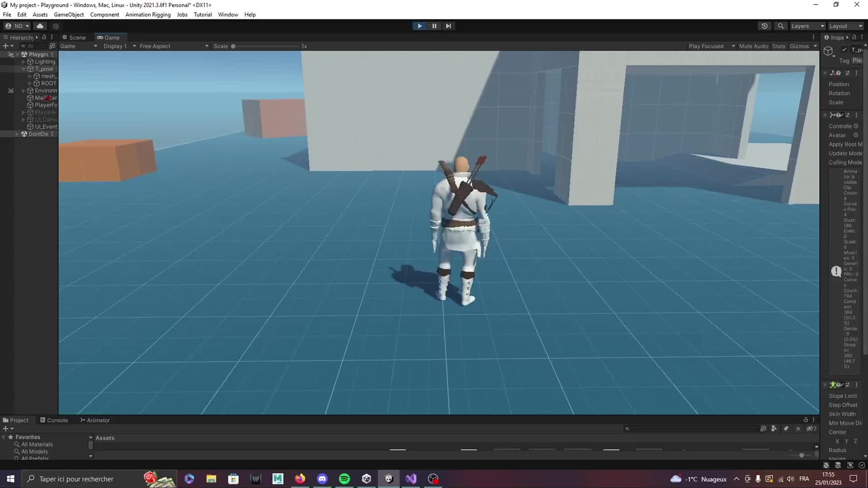This screenshot has width=868, height=488.
Task: Open the Layers dropdown
Action: coord(807,26)
